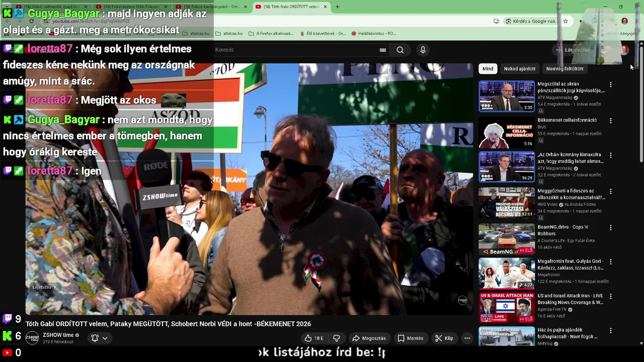The width and height of the screenshot is (644, 362).
Task: Click the Agenda-Free TV channel name
Action: pos(552,309)
